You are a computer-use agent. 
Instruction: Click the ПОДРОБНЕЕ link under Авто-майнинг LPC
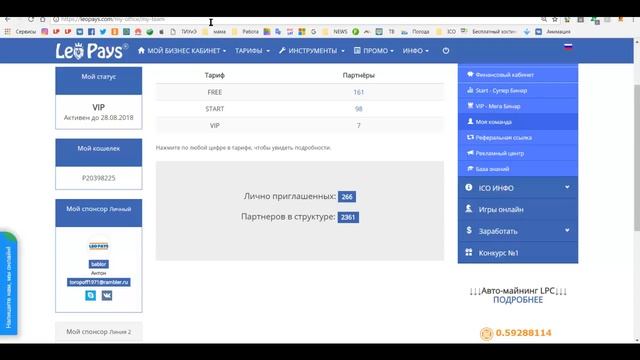click(518, 300)
